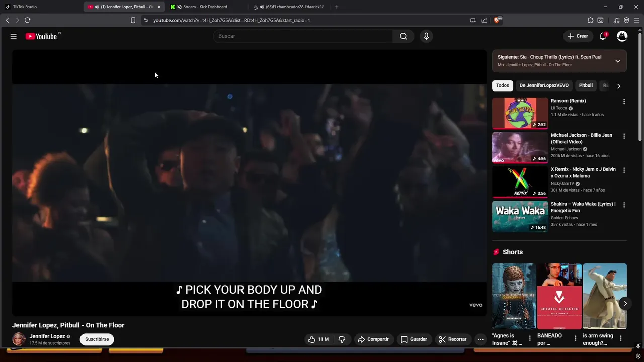Viewport: 644px width, 362px height.
Task: Open the Waka Waka video thumbnail
Action: click(520, 216)
